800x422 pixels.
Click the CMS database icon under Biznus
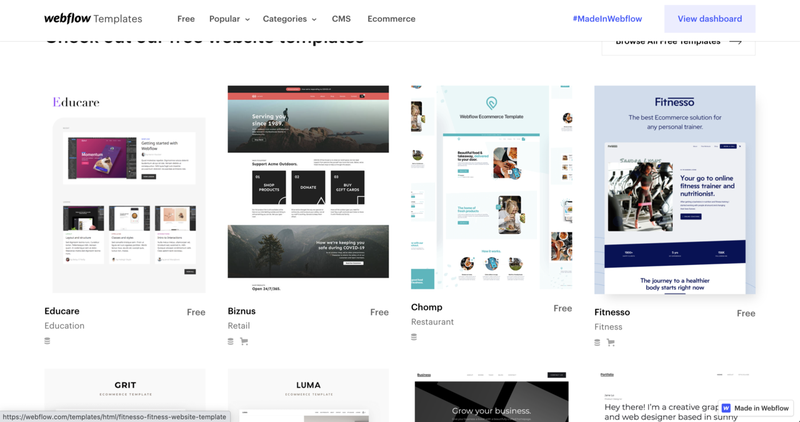(x=231, y=341)
